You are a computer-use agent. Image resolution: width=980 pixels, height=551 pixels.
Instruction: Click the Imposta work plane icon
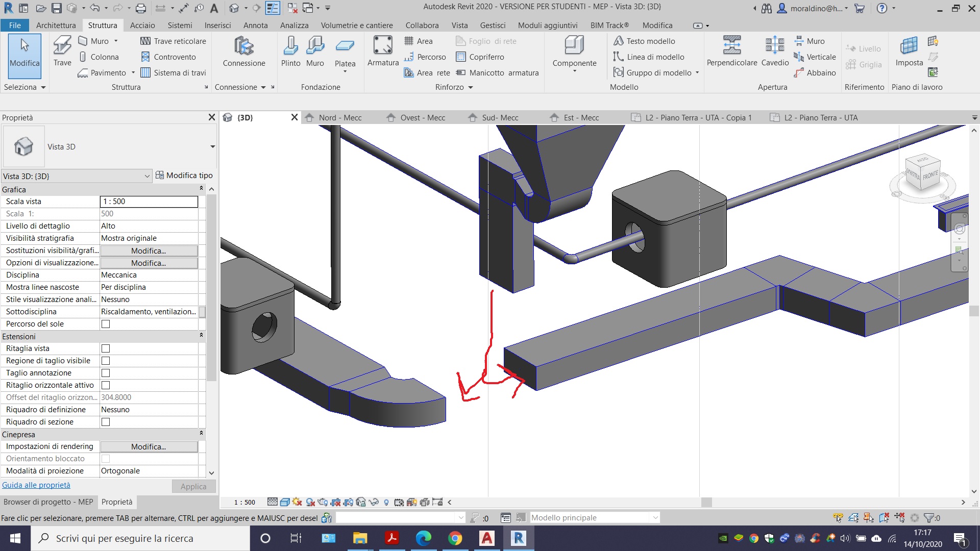click(x=909, y=51)
